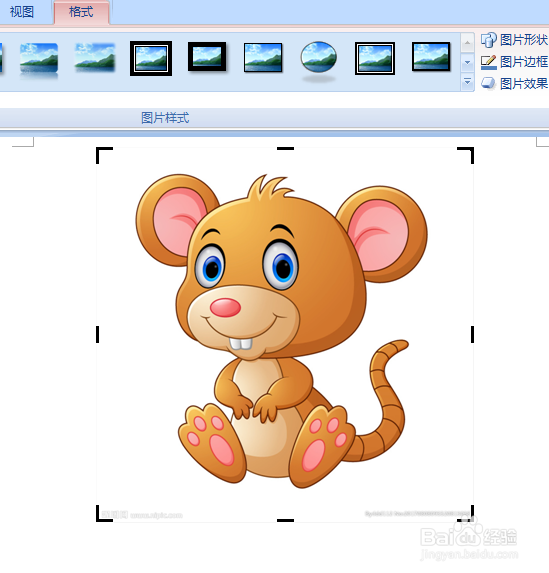
Task: Apply the compound black frame picture style
Action: (x=375, y=58)
